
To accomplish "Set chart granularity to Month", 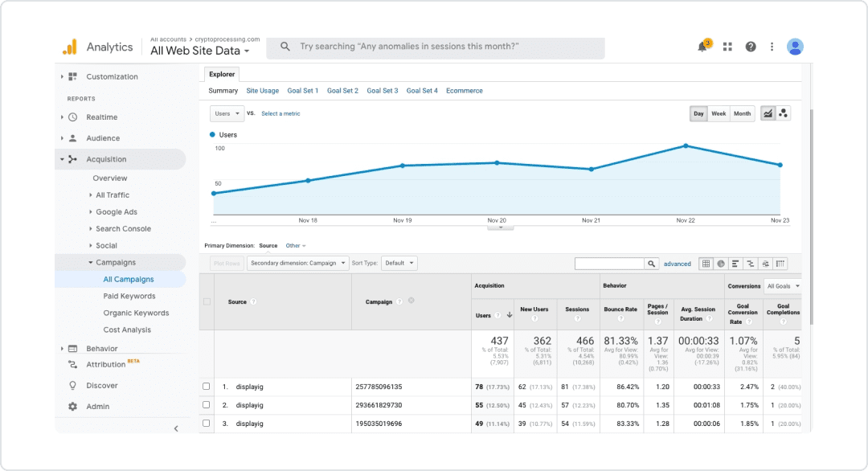I will (x=743, y=113).
